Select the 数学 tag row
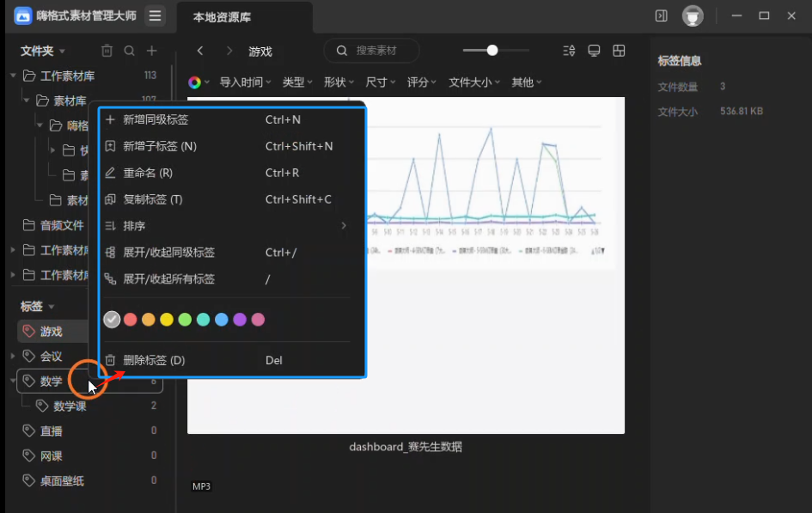812x513 pixels. click(89, 381)
